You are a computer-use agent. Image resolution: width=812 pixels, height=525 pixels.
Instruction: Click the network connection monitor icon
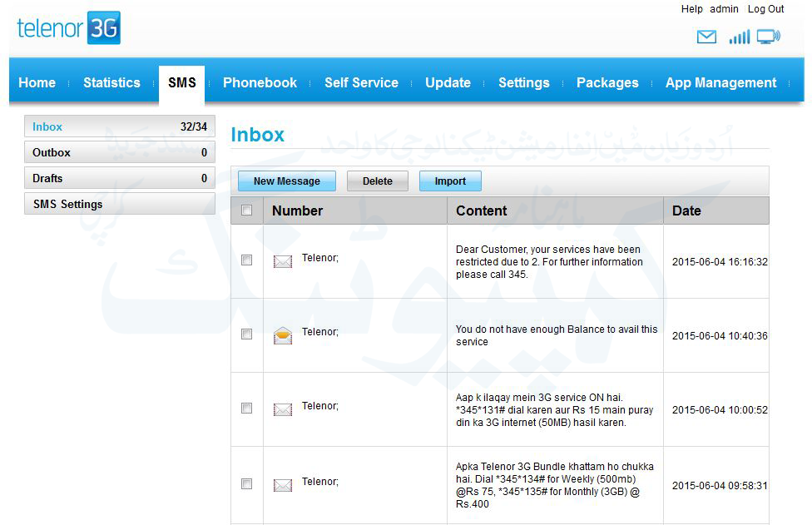coord(768,37)
